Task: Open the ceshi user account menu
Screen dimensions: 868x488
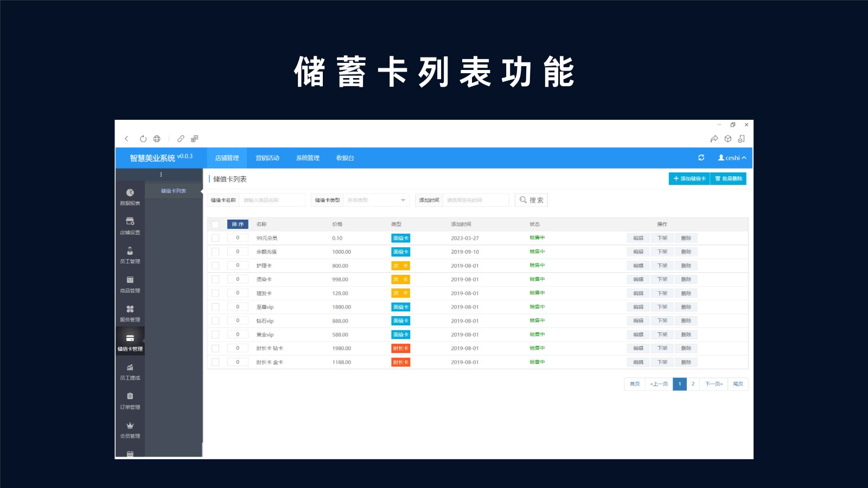Action: (x=732, y=158)
